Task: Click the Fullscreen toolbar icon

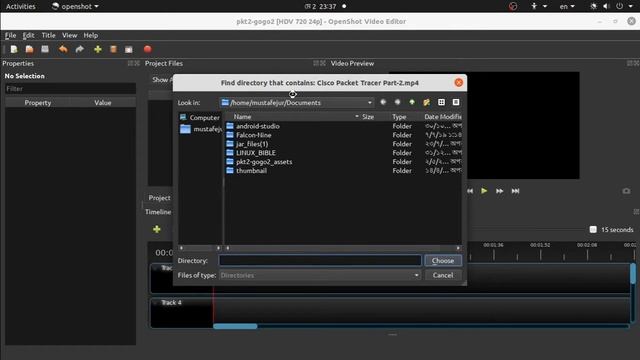Action: point(129,49)
